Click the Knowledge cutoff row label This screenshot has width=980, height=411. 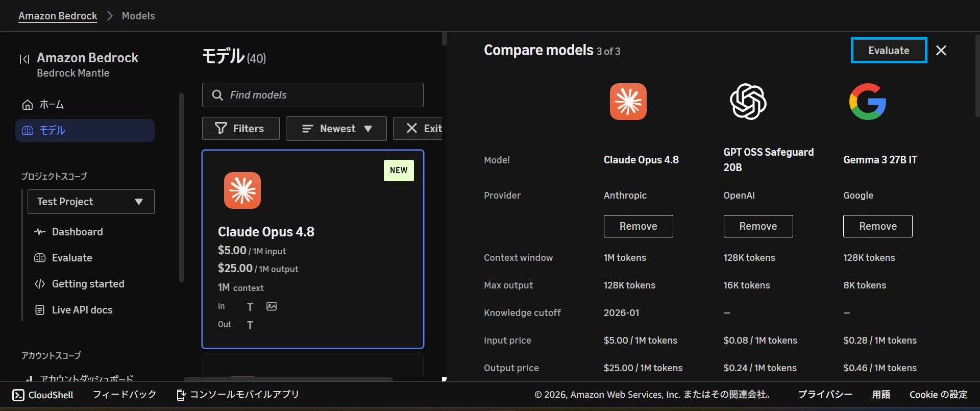[x=522, y=313]
